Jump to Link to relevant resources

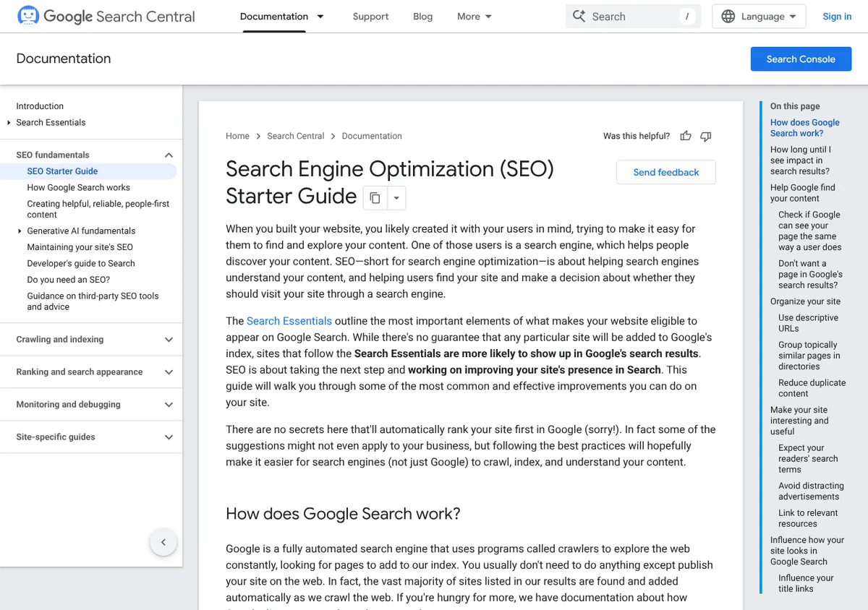[x=809, y=518]
